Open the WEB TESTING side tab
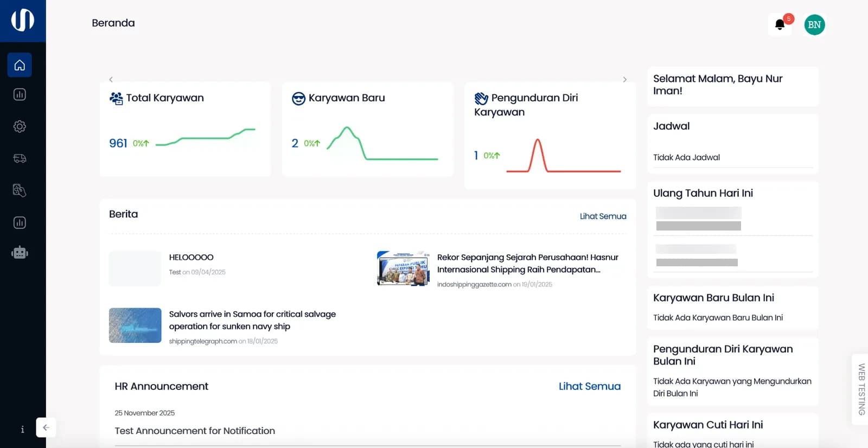This screenshot has width=868, height=448. (861, 389)
